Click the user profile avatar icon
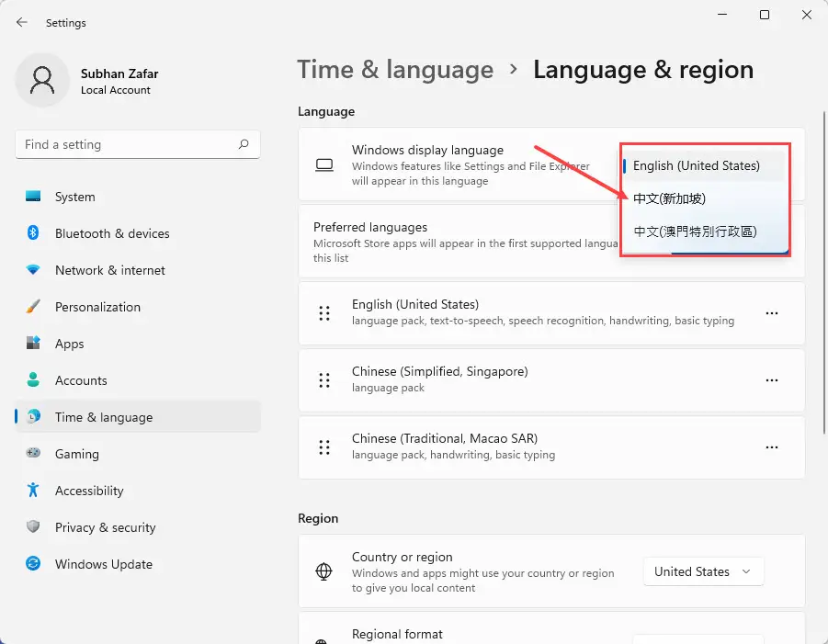The height and width of the screenshot is (644, 828). coord(42,80)
